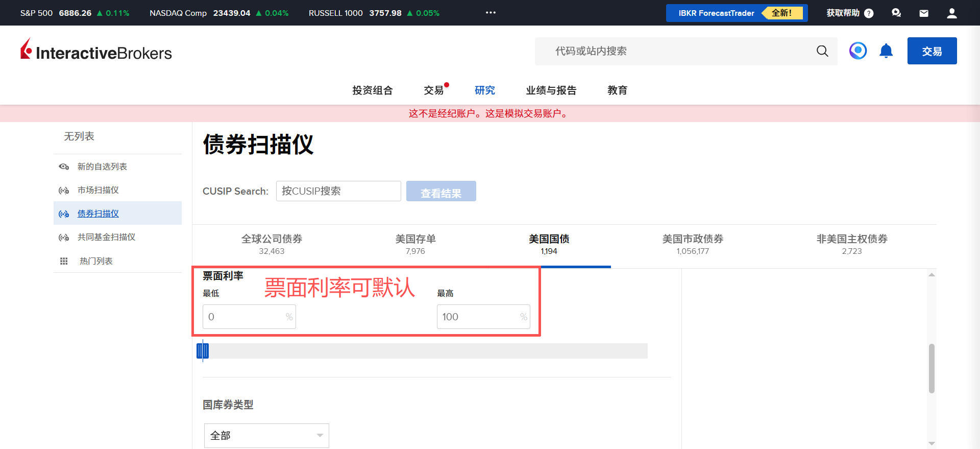Click the search magnifier icon
980x449 pixels.
822,51
